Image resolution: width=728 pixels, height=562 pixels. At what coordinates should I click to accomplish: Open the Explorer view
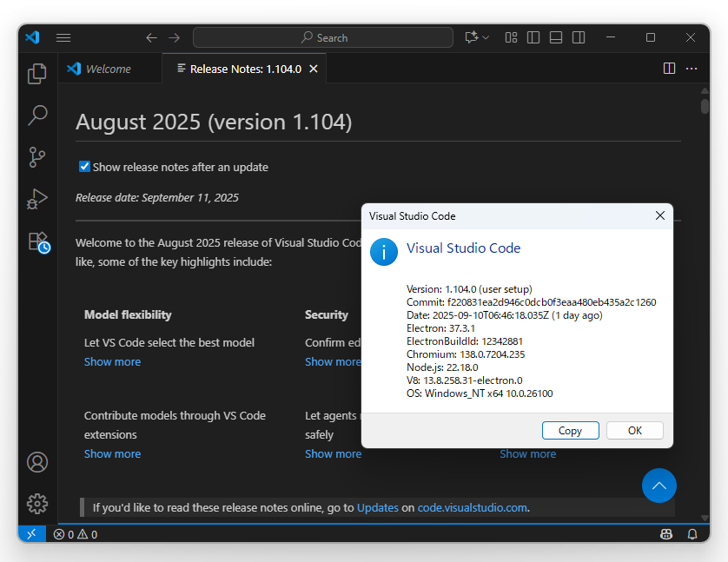(x=36, y=74)
